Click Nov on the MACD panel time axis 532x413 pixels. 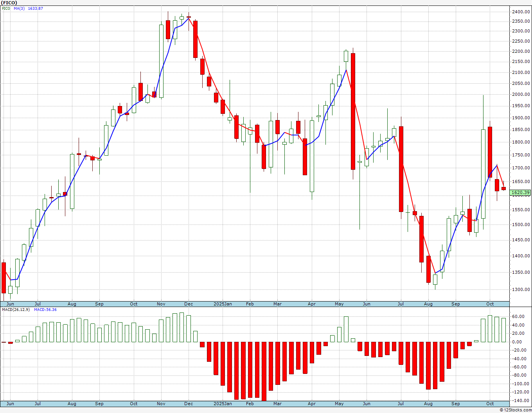(x=161, y=404)
